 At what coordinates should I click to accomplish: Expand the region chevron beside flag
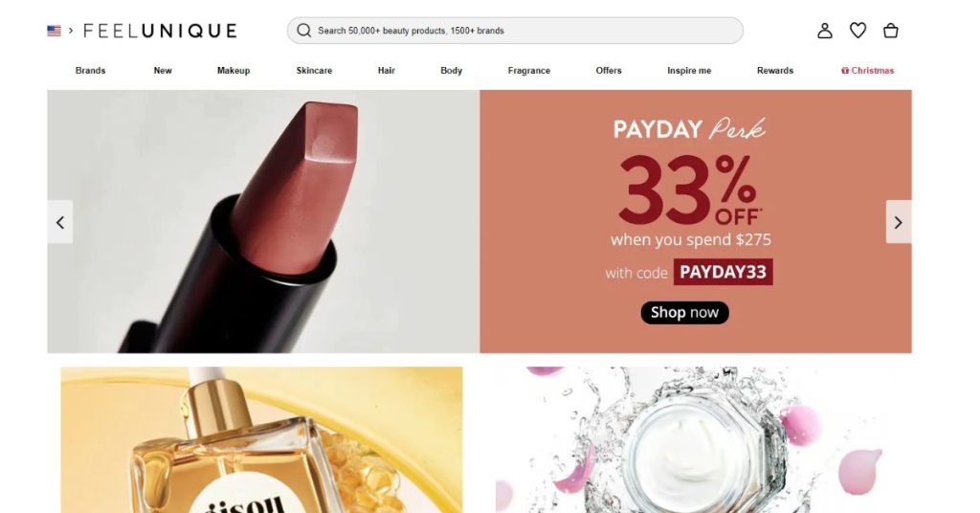pos(71,30)
